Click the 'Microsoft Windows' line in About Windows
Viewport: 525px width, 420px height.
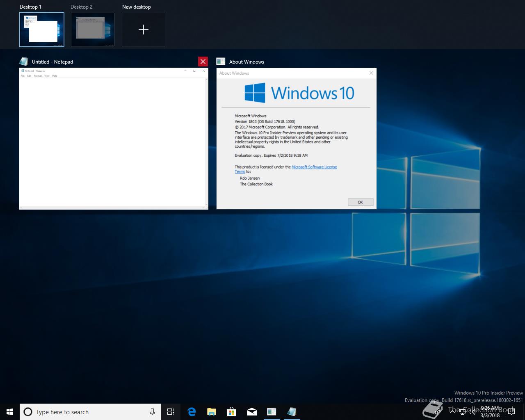pyautogui.click(x=251, y=116)
